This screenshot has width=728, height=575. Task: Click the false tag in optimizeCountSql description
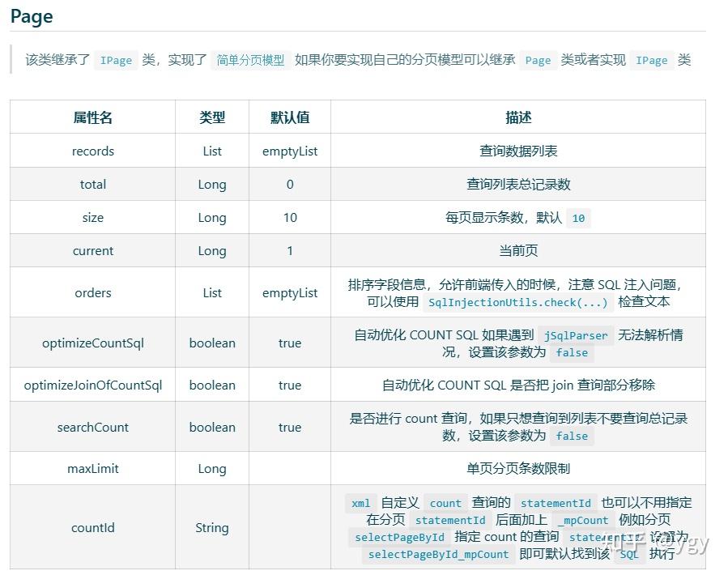[572, 351]
